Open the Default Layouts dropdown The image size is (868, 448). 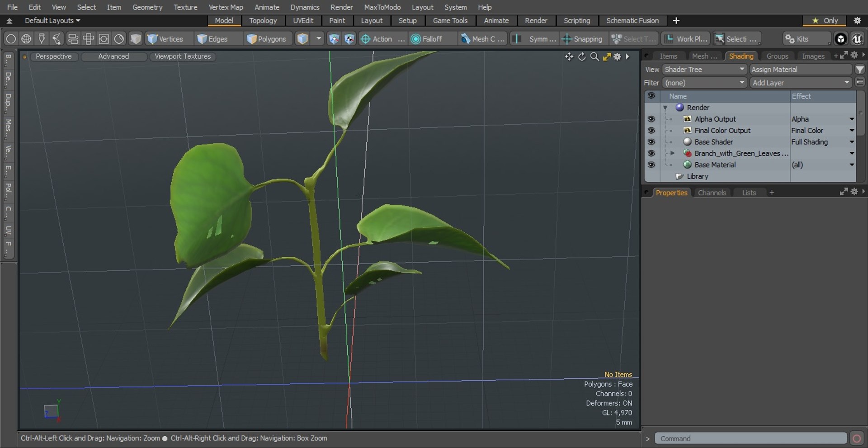(x=52, y=21)
